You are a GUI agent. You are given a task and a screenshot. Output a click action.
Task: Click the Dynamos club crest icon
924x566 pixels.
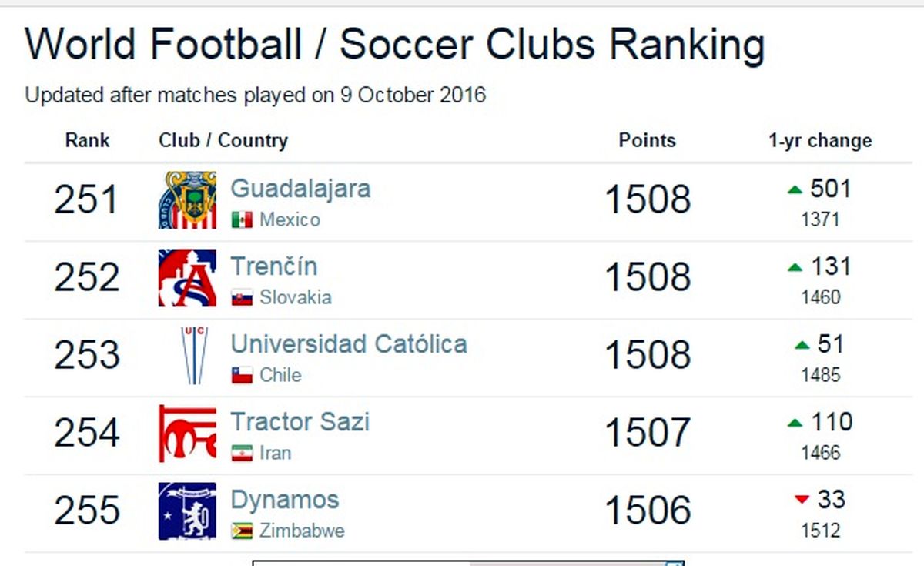coord(187,511)
